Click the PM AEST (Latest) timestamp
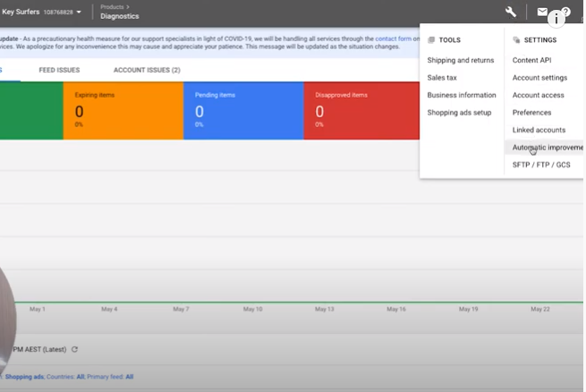The width and height of the screenshot is (586, 392). [x=39, y=349]
